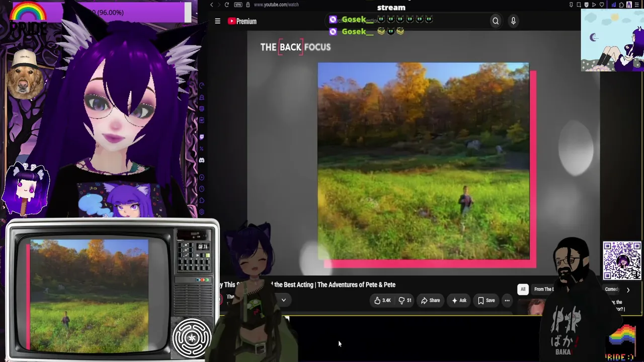Reload the YouTube page
This screenshot has height=362, width=644.
pyautogui.click(x=227, y=5)
